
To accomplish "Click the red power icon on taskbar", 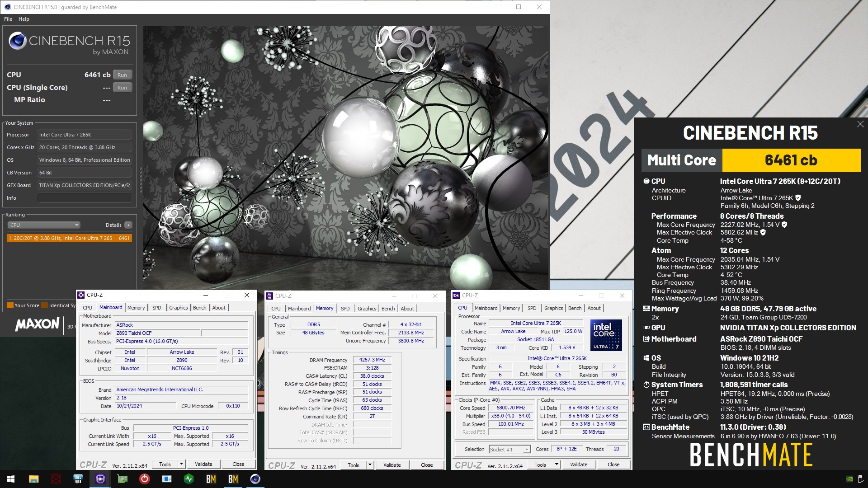I will tap(145, 479).
